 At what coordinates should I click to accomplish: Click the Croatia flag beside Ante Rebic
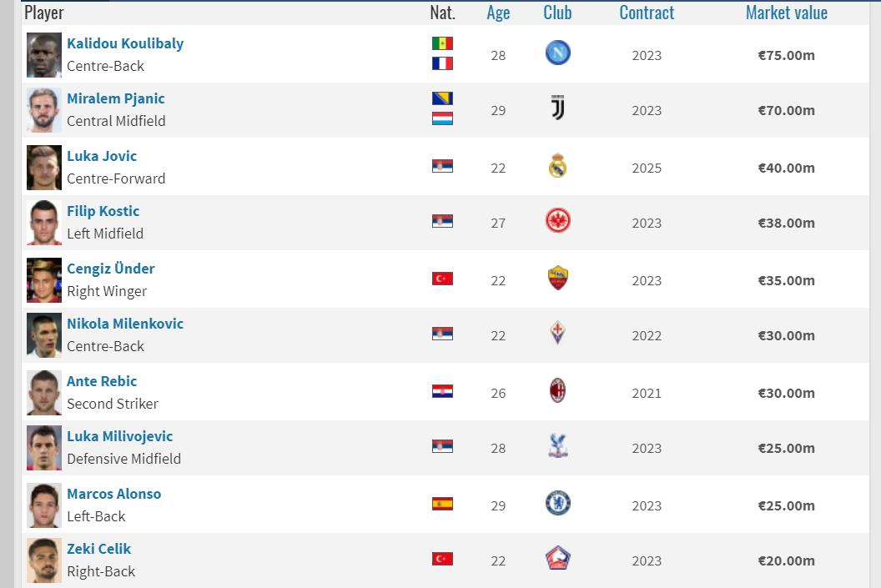click(x=442, y=391)
